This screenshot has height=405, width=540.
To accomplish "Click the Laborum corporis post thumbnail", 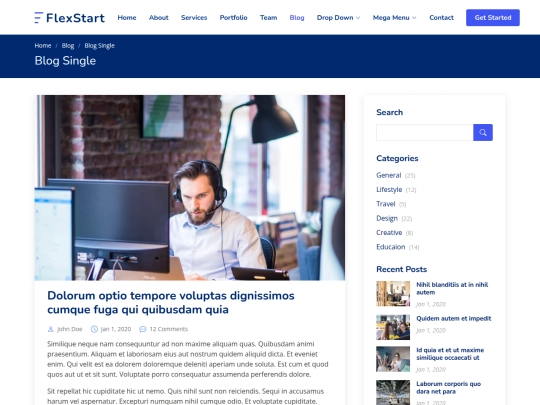I will pyautogui.click(x=393, y=393).
